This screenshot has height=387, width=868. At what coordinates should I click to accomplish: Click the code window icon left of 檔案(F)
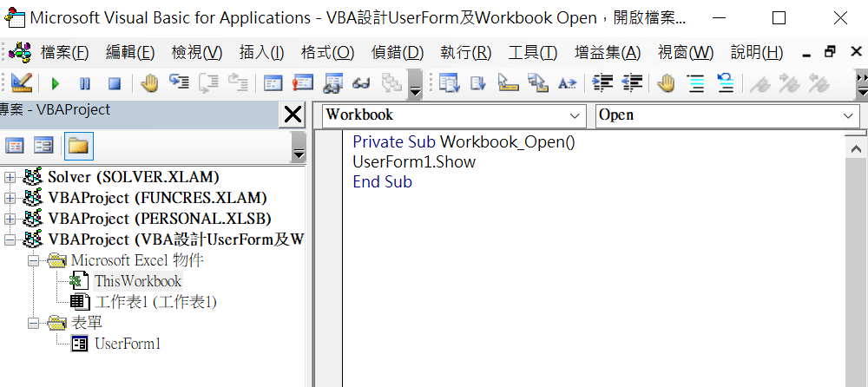22,53
